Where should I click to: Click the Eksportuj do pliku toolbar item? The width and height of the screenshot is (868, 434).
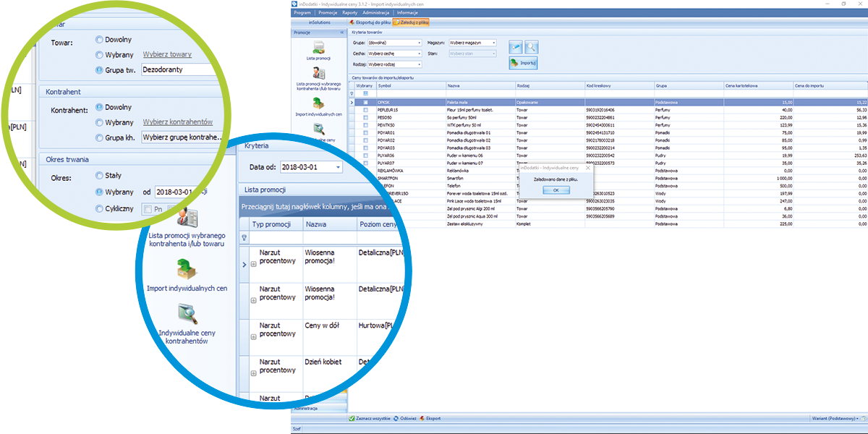pos(370,23)
